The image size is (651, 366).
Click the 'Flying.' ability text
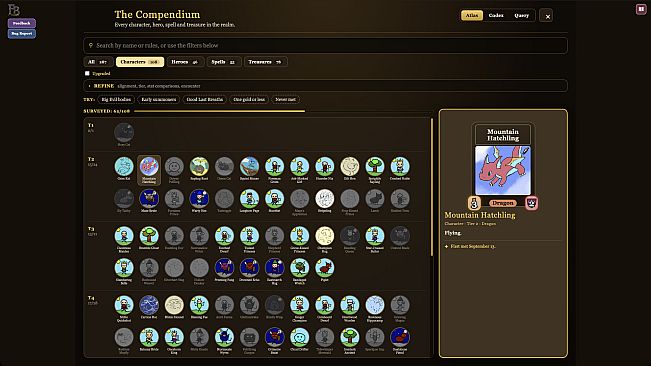453,233
